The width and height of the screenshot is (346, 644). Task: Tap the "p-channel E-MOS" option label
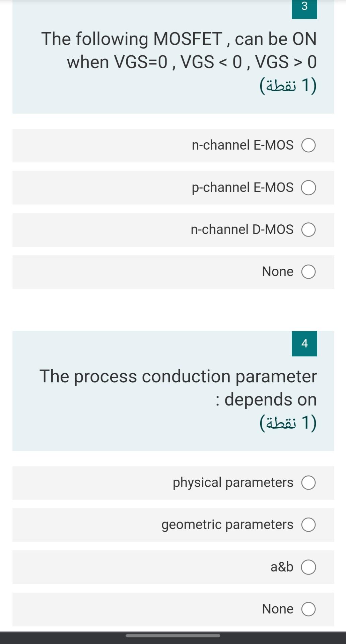(243, 187)
